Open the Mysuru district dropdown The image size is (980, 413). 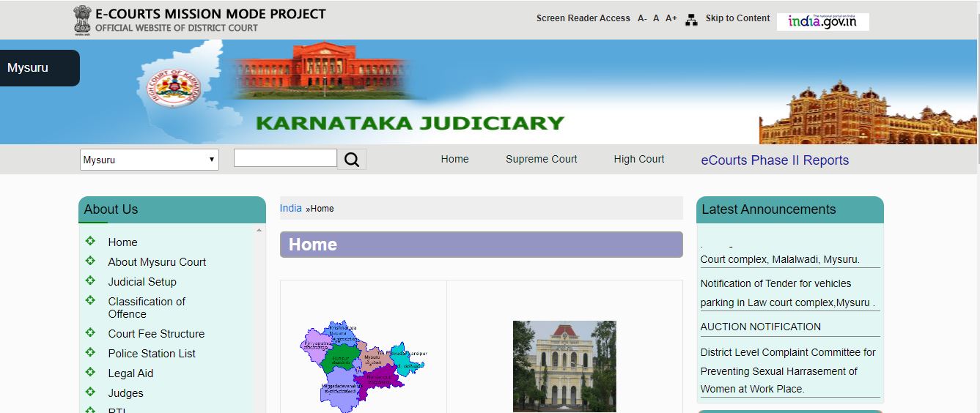click(x=149, y=160)
